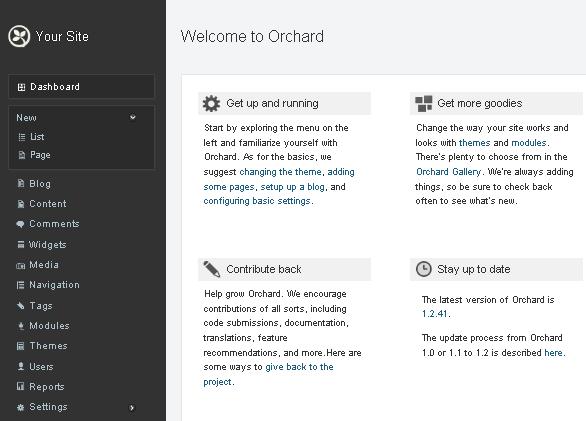The width and height of the screenshot is (586, 421).
Task: Click the Navigation sidebar icon
Action: point(21,285)
